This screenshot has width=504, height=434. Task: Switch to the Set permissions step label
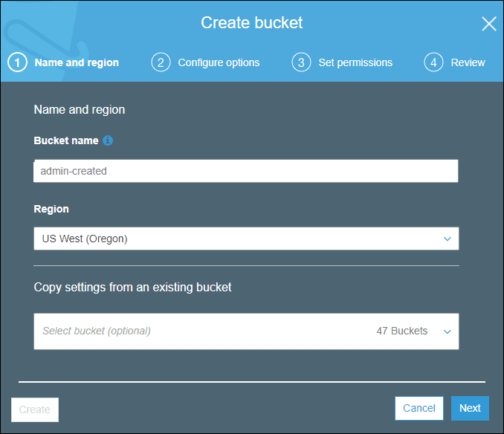[355, 62]
